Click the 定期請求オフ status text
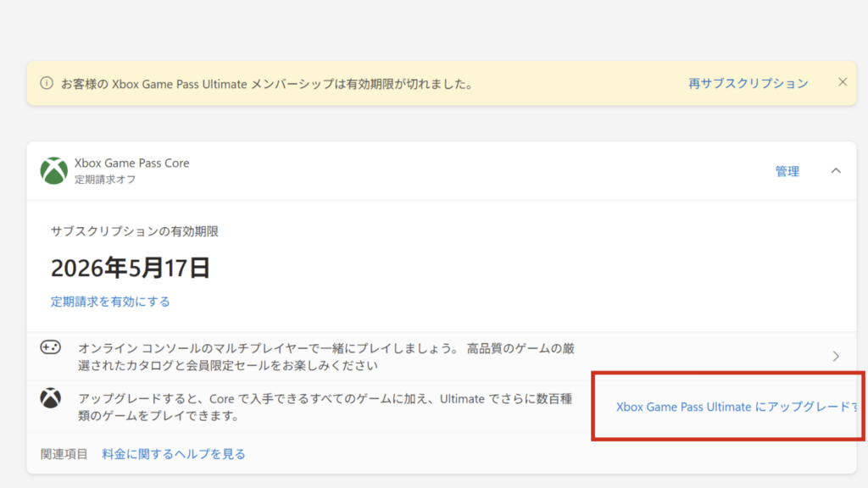 pyautogui.click(x=105, y=180)
